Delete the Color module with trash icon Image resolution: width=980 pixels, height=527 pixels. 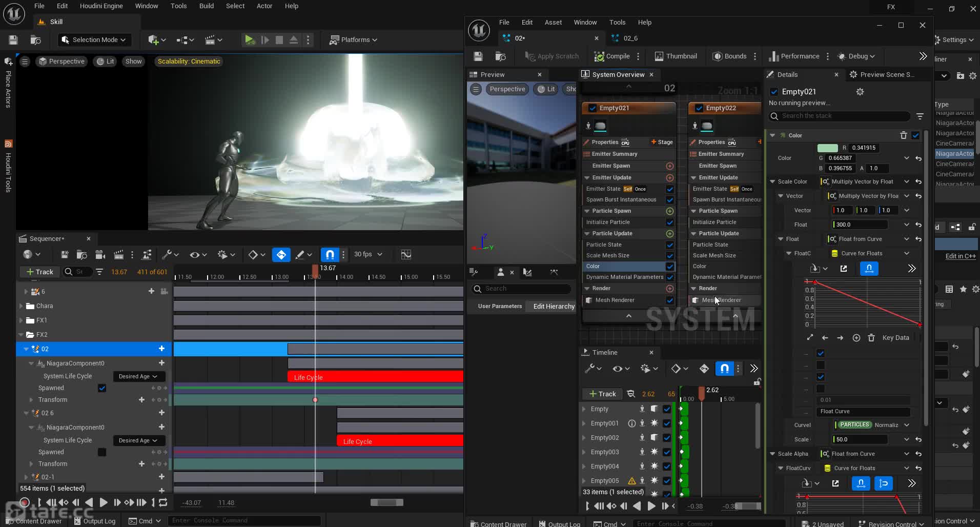[x=903, y=136]
